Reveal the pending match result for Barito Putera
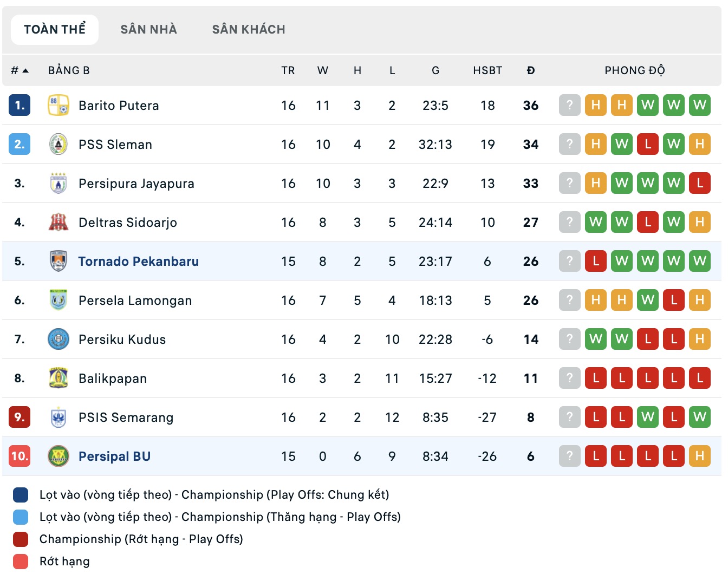 [x=569, y=106]
